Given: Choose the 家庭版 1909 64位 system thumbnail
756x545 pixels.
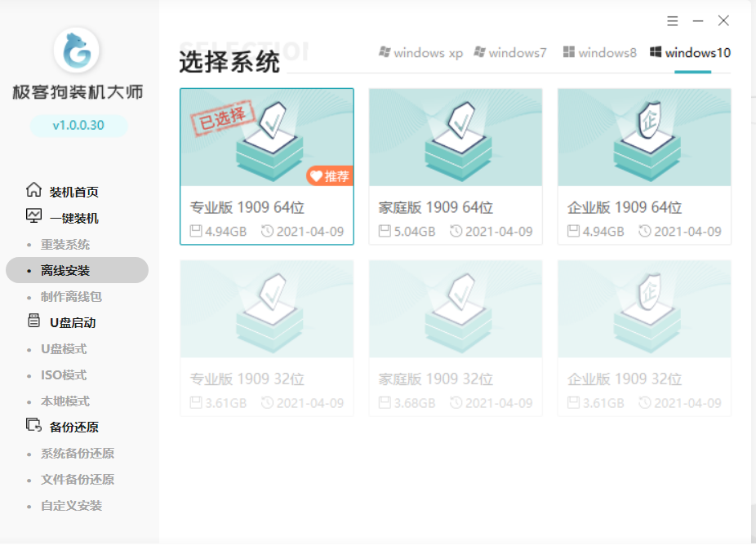Looking at the screenshot, I should pyautogui.click(x=456, y=137).
